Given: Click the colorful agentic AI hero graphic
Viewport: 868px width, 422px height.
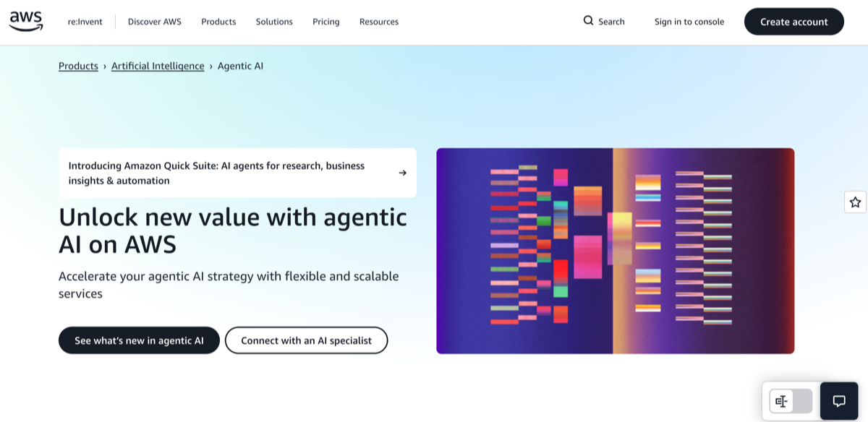Looking at the screenshot, I should (x=615, y=250).
